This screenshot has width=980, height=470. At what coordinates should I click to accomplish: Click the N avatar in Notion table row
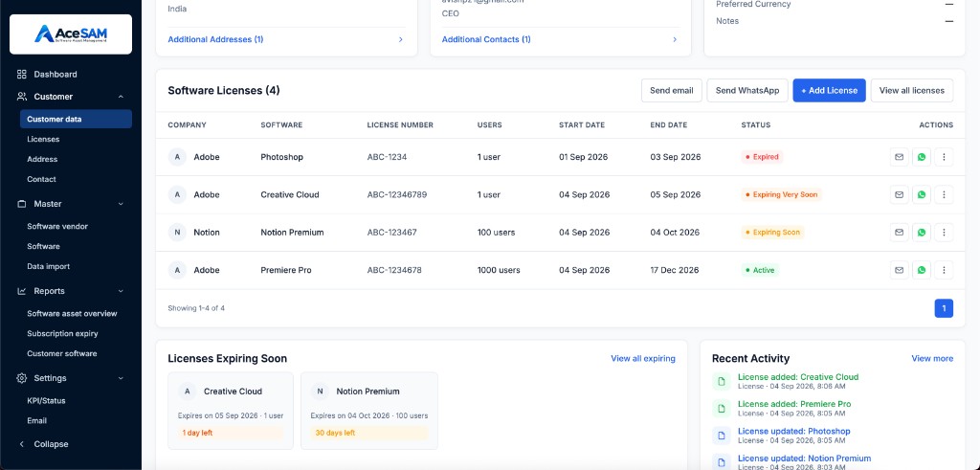[177, 233]
